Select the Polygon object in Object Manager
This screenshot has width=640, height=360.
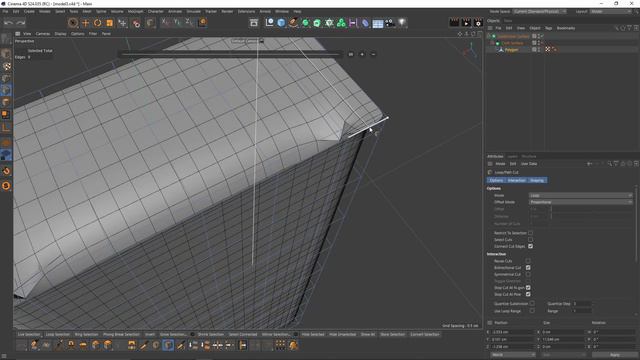511,50
